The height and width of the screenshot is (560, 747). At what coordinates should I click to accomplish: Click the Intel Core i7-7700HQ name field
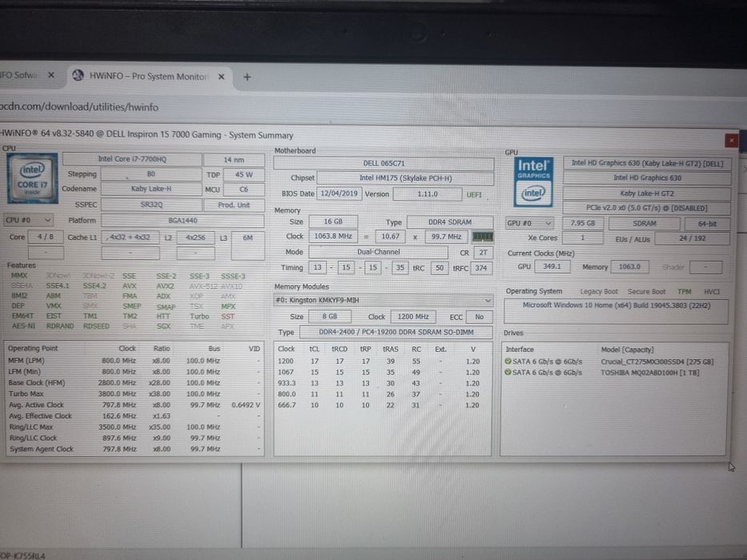pos(132,159)
